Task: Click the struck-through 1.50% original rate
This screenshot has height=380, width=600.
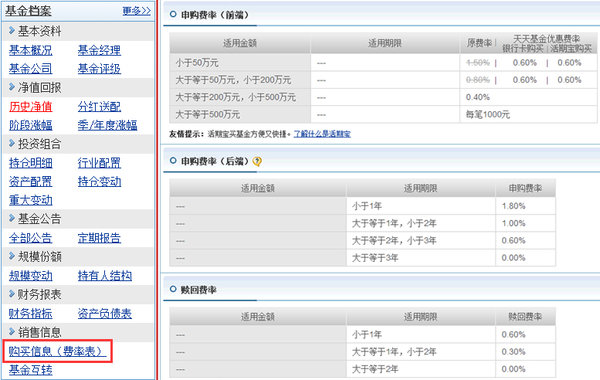Action: pos(478,63)
